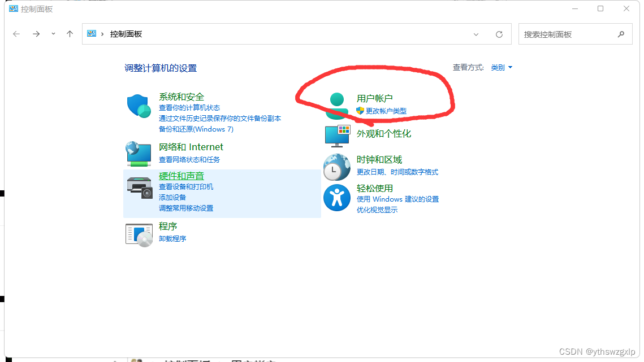Click the Programs disc icon
This screenshot has height=362, width=644.
click(x=139, y=235)
